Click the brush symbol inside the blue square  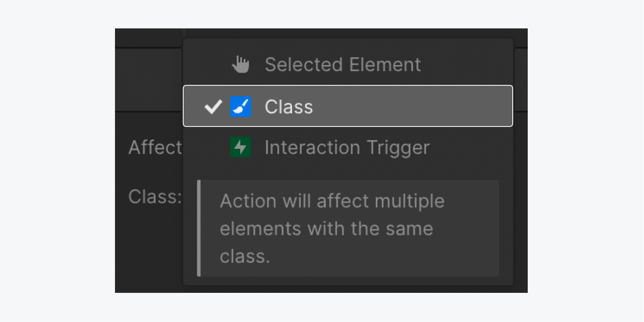(240, 107)
